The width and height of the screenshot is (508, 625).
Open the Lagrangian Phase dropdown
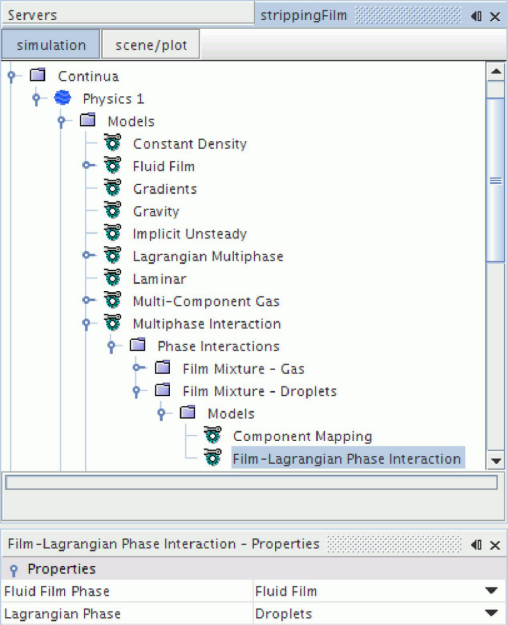492,613
